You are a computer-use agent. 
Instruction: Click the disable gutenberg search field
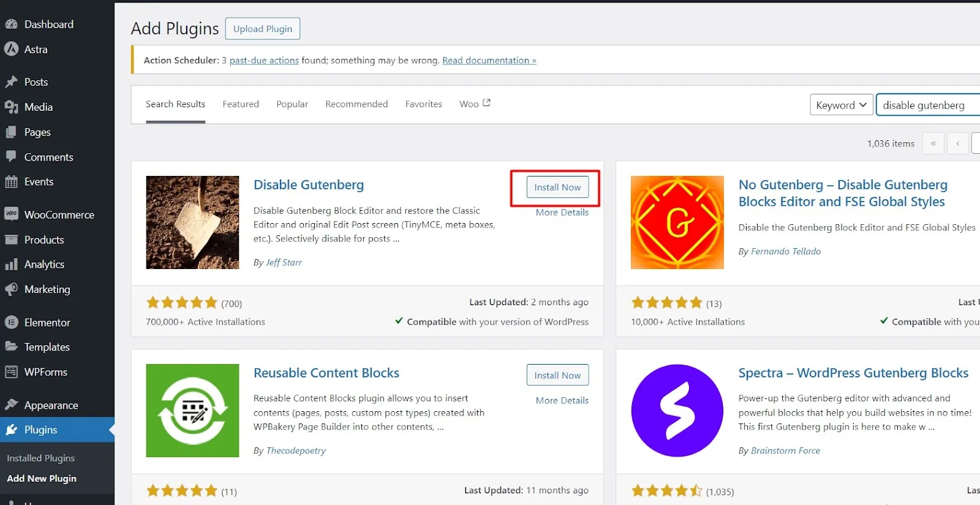click(x=928, y=105)
